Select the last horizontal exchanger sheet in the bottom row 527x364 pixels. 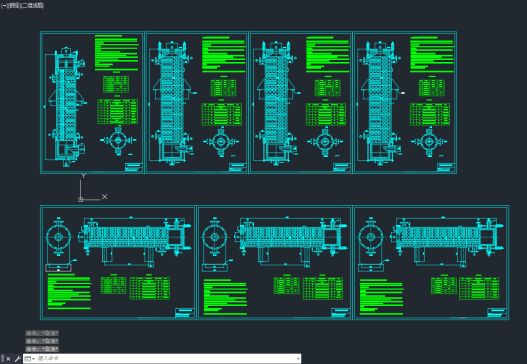coord(431,262)
